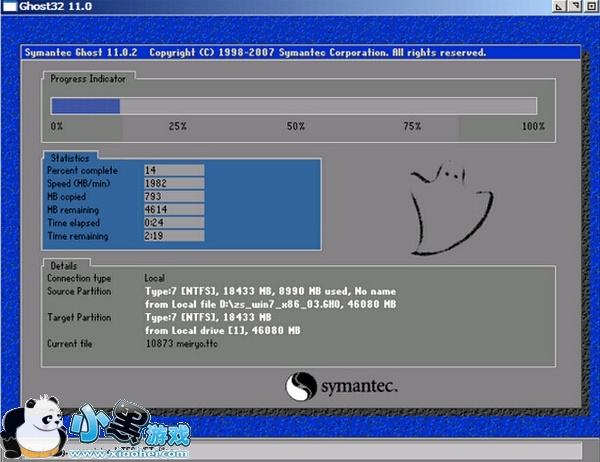The height and width of the screenshot is (462, 600).
Task: Select the Time remaining value field
Action: 173,236
